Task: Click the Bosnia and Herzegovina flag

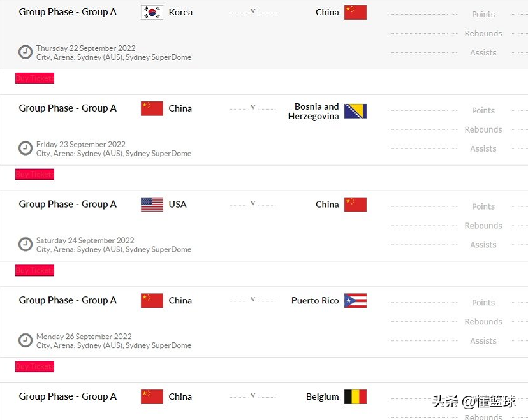Action: (355, 112)
